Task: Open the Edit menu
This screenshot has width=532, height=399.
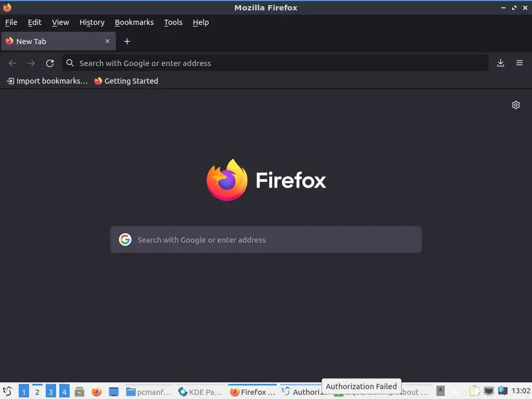Action: coord(35,22)
